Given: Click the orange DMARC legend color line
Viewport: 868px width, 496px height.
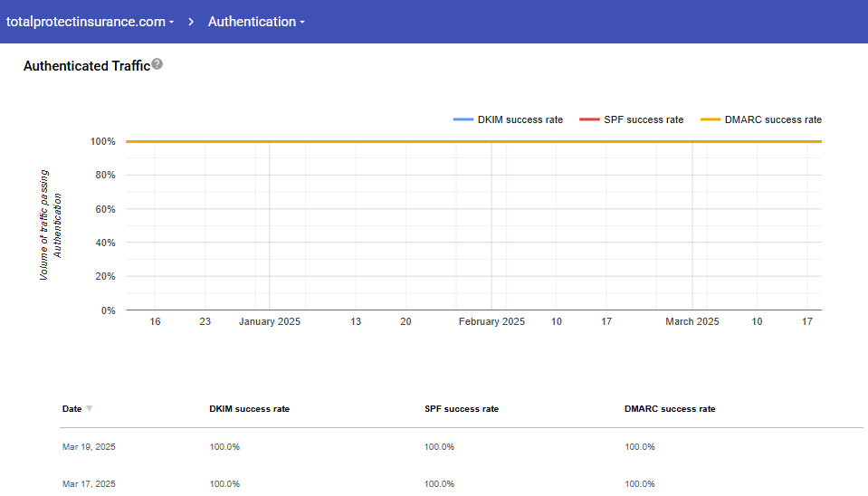Looking at the screenshot, I should click(x=710, y=119).
